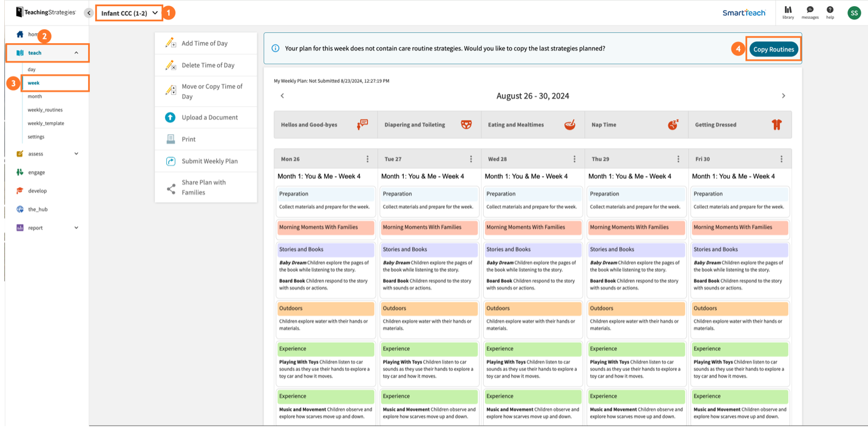Open the library icon

coord(787,12)
